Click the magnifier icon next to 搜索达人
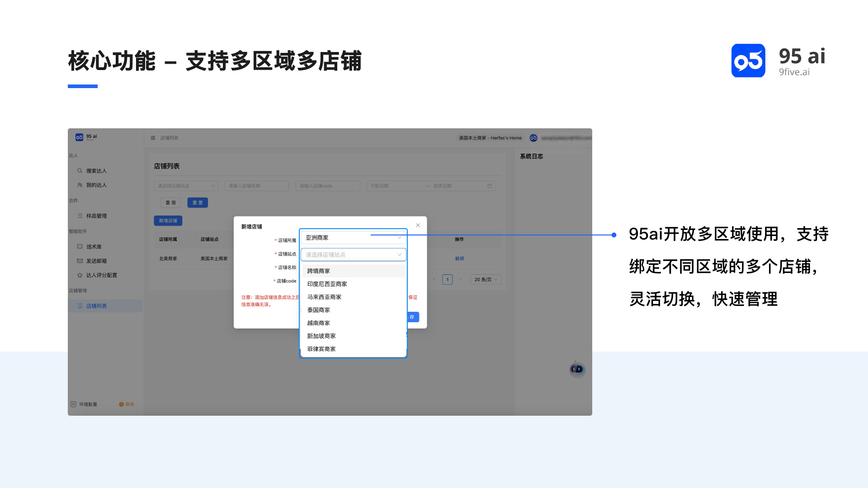The width and height of the screenshot is (868, 488). tap(80, 171)
